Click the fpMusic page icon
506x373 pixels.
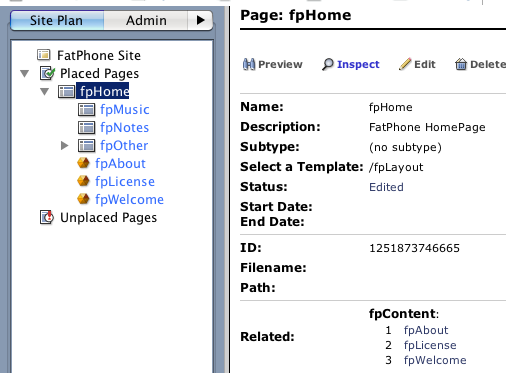(86, 109)
